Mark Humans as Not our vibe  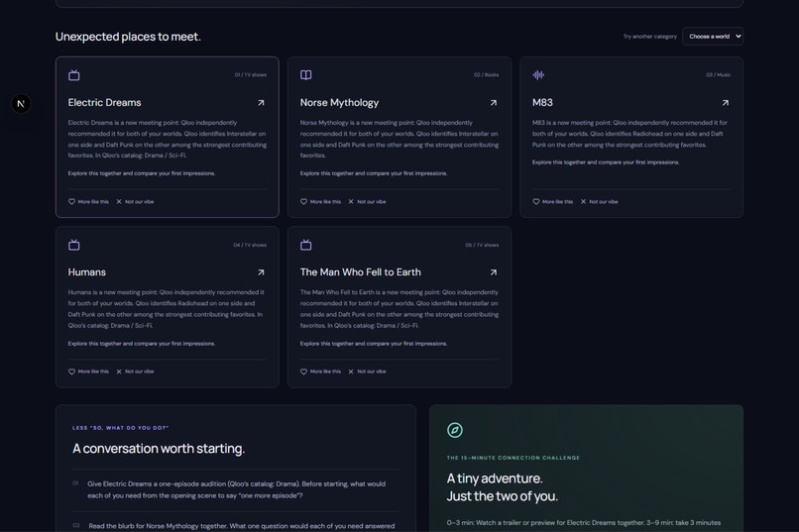(135, 372)
